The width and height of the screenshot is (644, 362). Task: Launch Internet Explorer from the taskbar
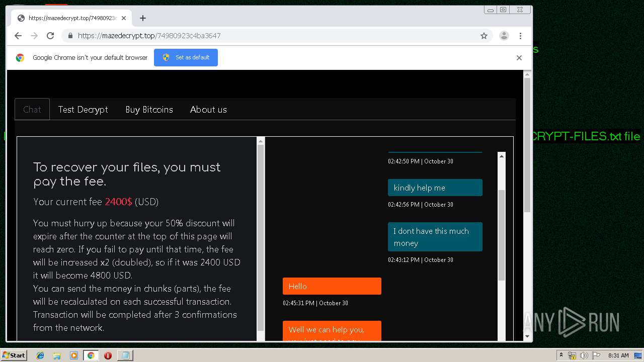pos(40,355)
